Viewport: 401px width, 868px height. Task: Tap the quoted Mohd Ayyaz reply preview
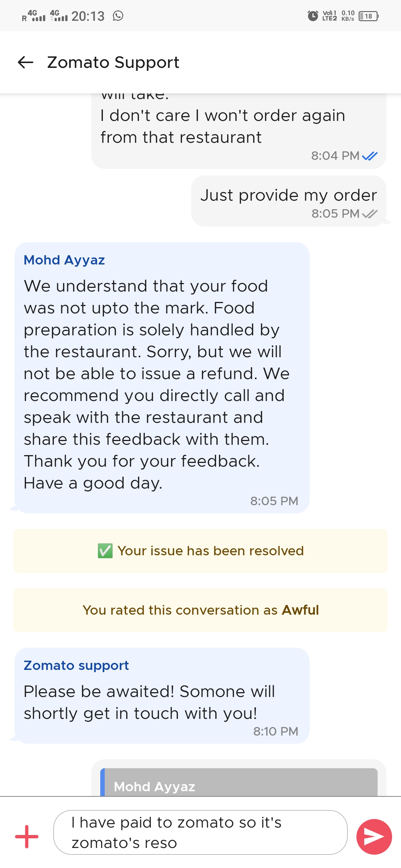pos(239,783)
